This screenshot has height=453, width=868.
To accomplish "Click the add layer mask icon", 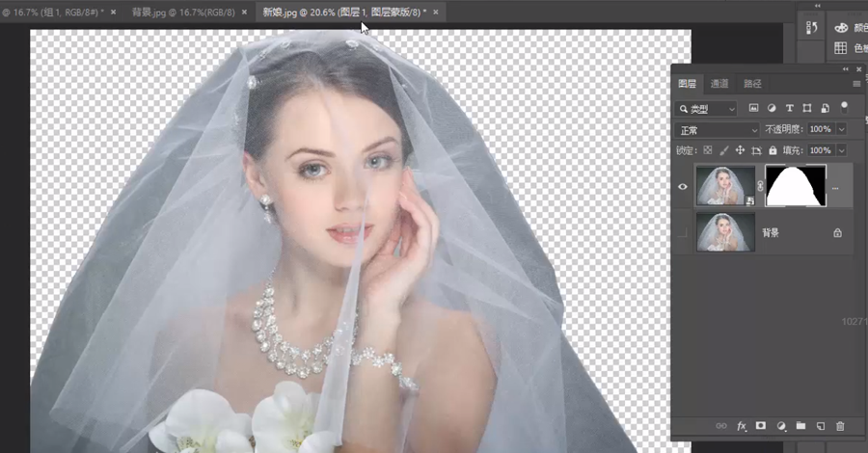I will 761,425.
